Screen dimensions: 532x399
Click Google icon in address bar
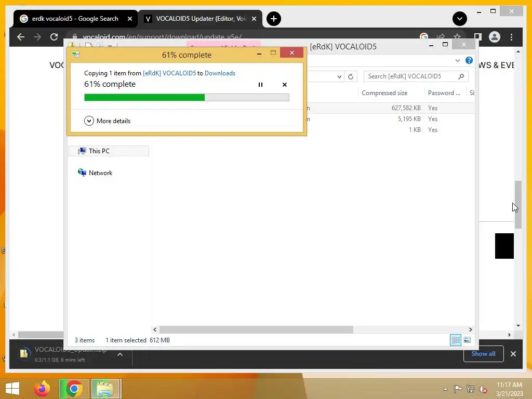[x=424, y=36]
